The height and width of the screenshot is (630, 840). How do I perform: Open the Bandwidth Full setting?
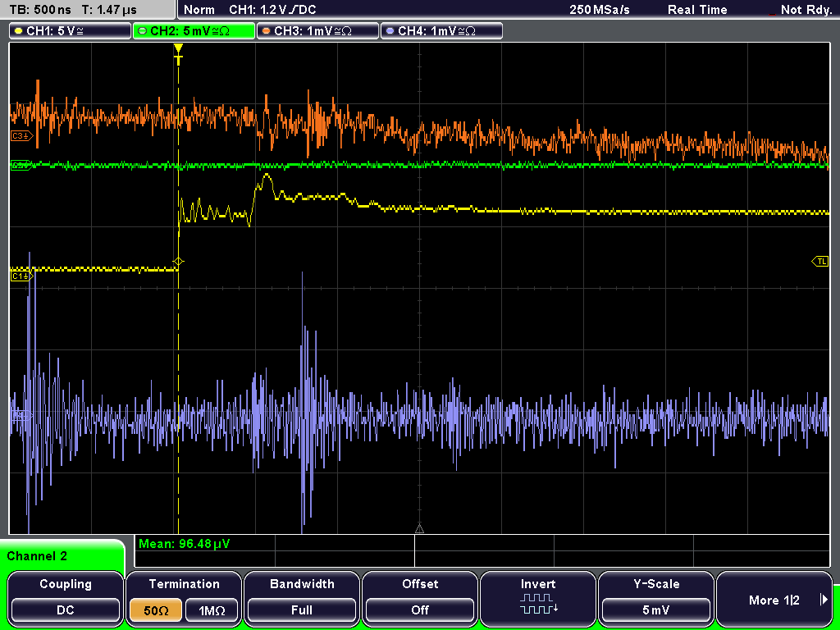coord(302,598)
